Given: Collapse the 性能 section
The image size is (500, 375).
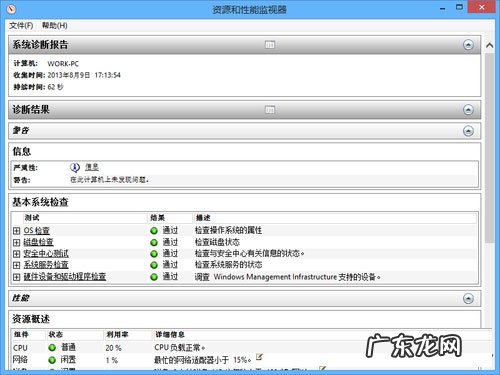Looking at the screenshot, I should [x=468, y=298].
